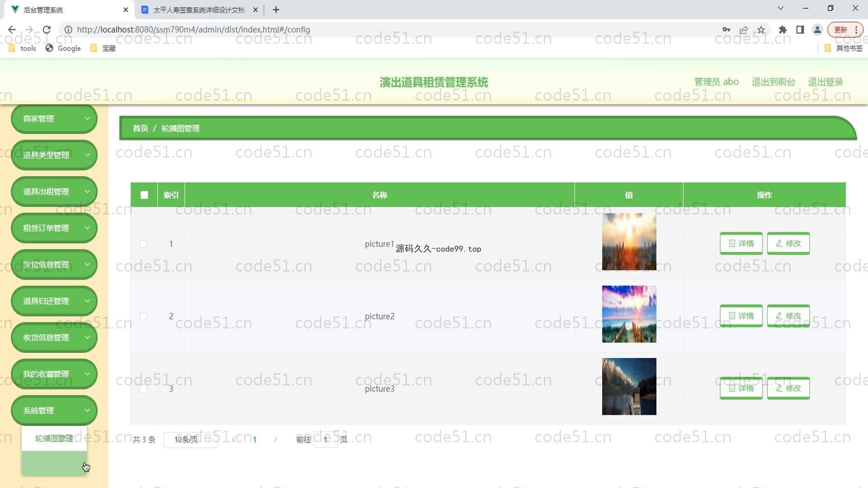Tick the checkbox for picture3 row
The width and height of the screenshot is (868, 488).
[143, 389]
